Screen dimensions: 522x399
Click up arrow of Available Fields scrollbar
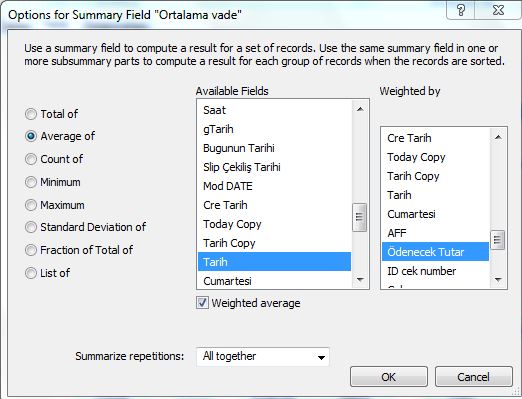tap(360, 109)
